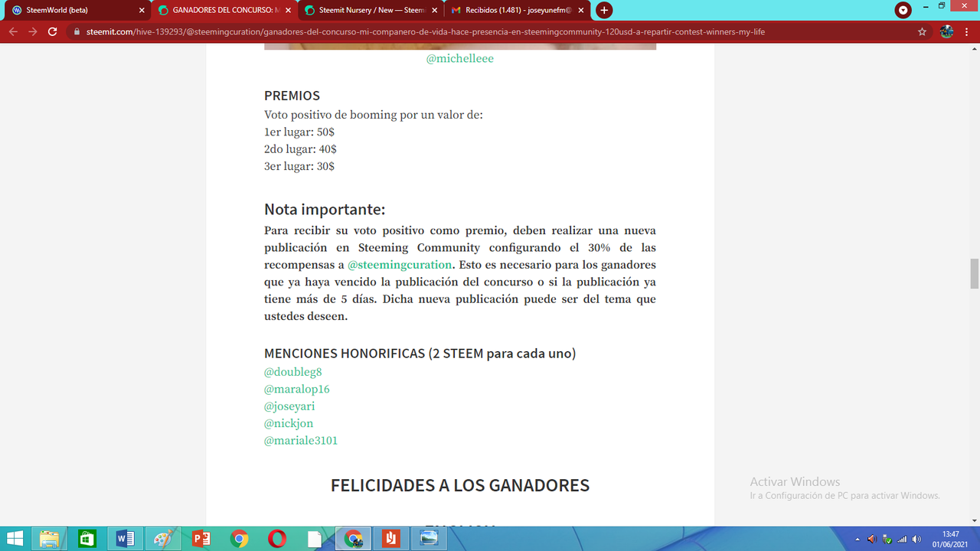Launch PowerPoint from the taskbar
This screenshot has height=551, width=980.
pyautogui.click(x=201, y=539)
